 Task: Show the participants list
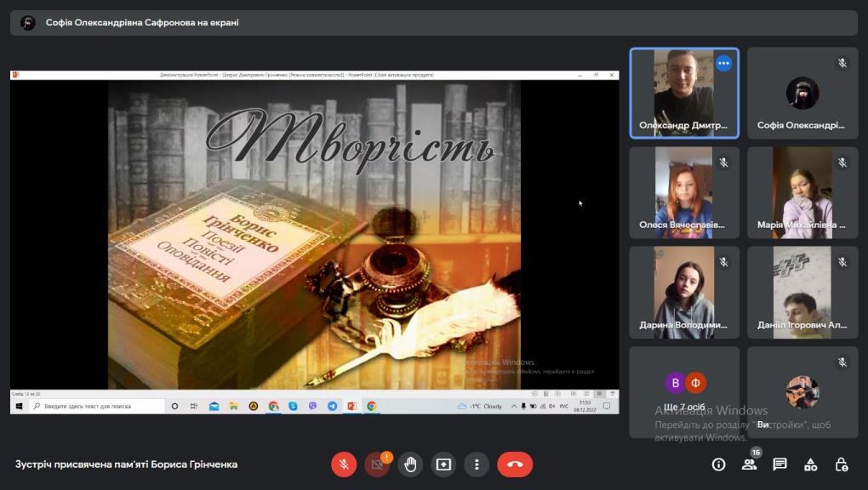pyautogui.click(x=749, y=464)
